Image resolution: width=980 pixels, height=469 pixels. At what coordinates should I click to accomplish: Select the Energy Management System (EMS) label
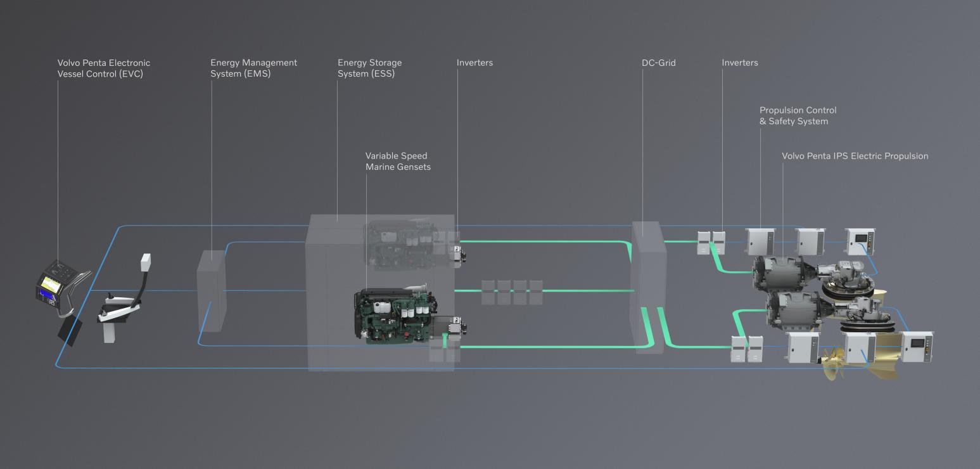253,68
